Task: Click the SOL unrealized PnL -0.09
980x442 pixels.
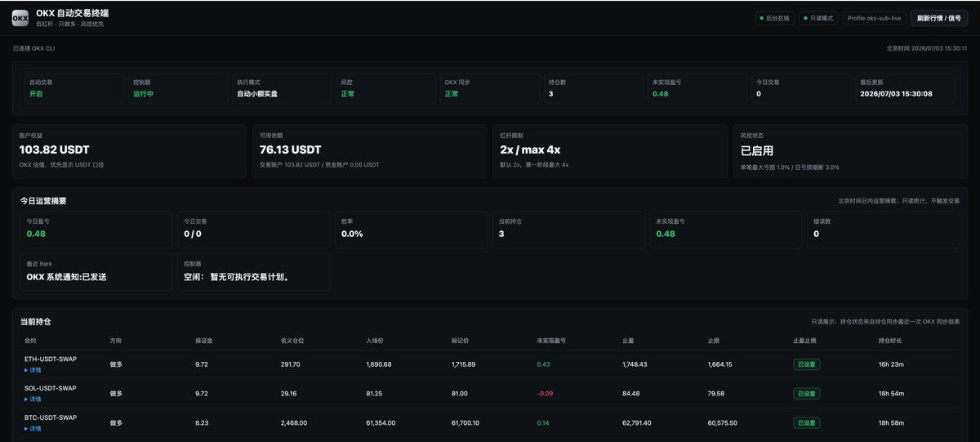Action: (545, 393)
